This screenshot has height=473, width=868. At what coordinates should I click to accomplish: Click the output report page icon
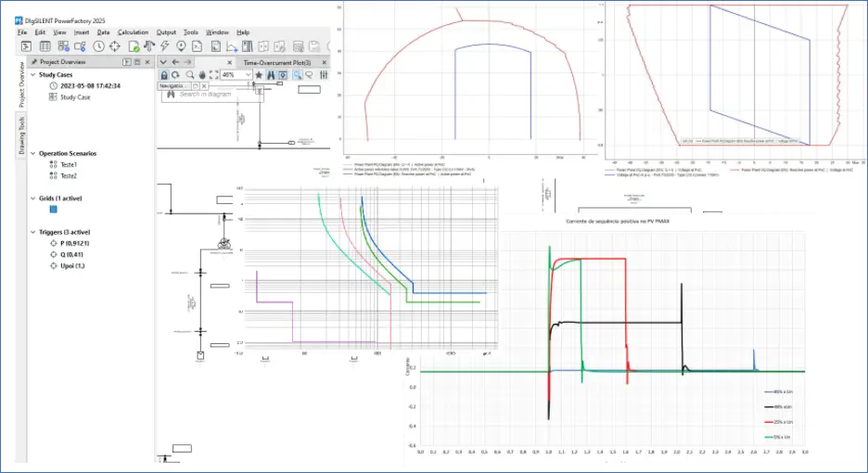click(x=215, y=46)
